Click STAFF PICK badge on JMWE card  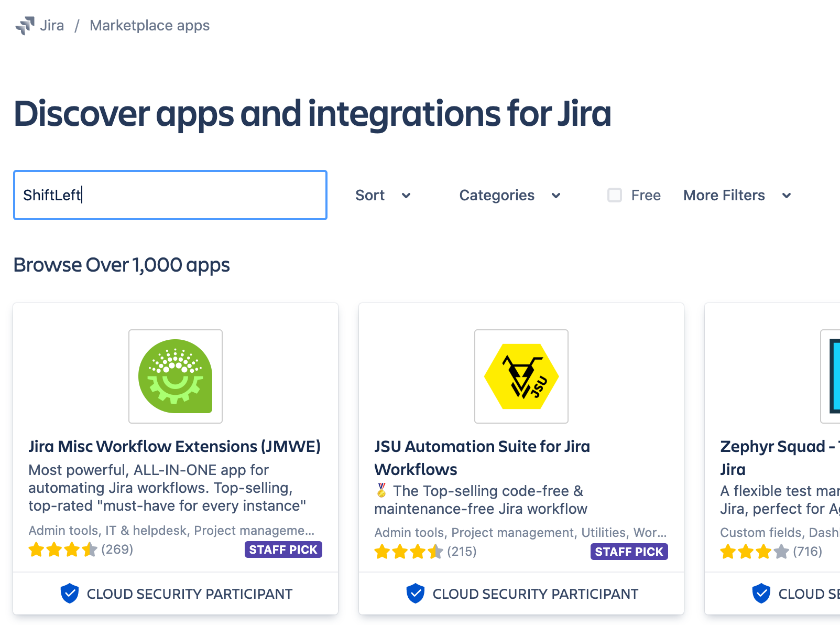[x=283, y=549]
